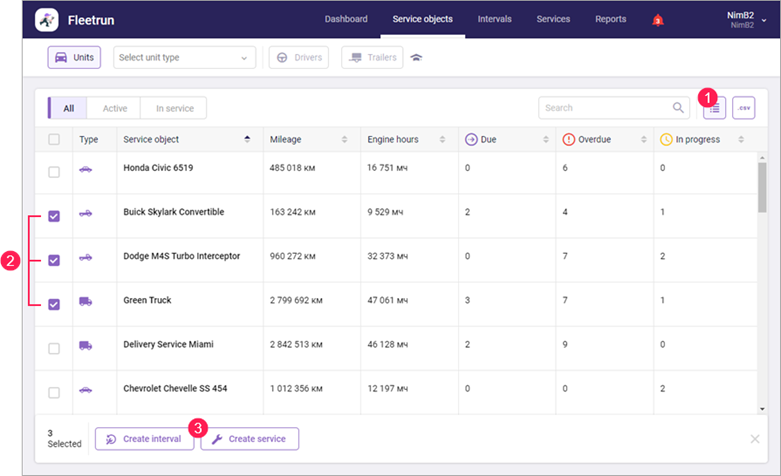Click the Create interval button
Screen dimensions: 781x476
[144, 439]
